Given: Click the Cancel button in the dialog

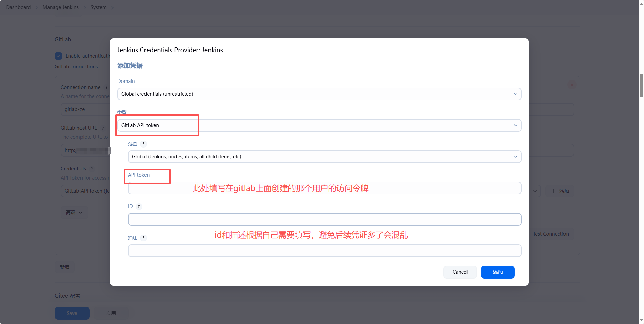Looking at the screenshot, I should [x=460, y=272].
